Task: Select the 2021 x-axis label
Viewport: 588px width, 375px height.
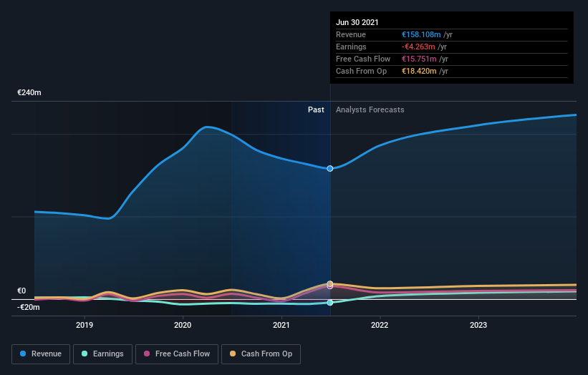Action: pos(281,325)
